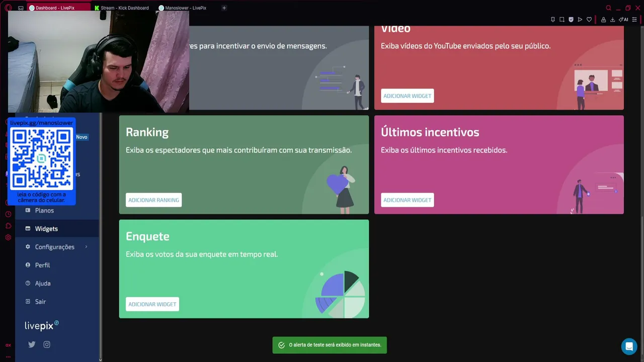Viewport: 644px width, 362px height.
Task: Click Adicionar Ranking button
Action: coord(153,200)
